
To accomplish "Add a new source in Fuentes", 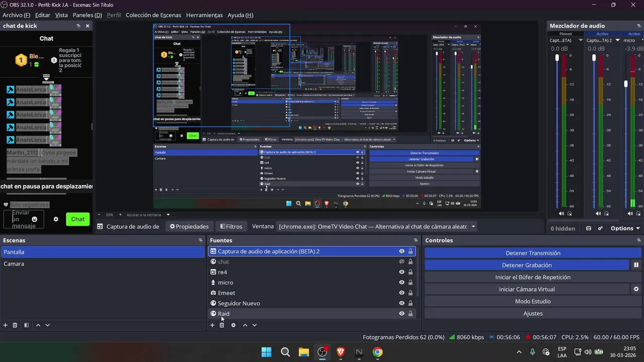I will pos(212,325).
